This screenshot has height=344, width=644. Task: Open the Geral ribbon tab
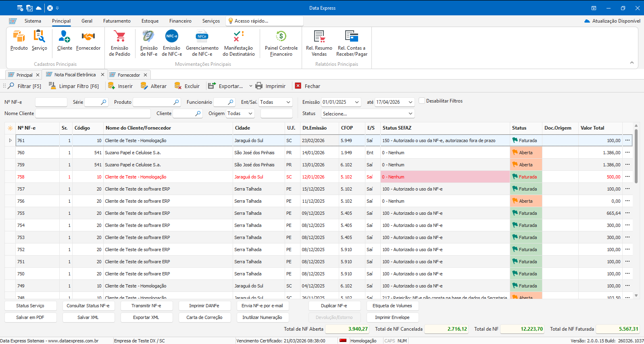pos(87,21)
